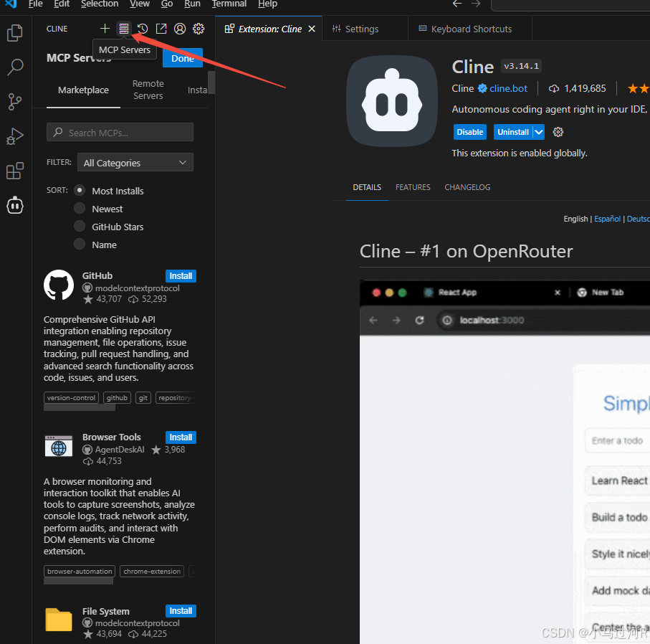
Task: Open the FEATURES tab of extension
Action: [x=413, y=187]
